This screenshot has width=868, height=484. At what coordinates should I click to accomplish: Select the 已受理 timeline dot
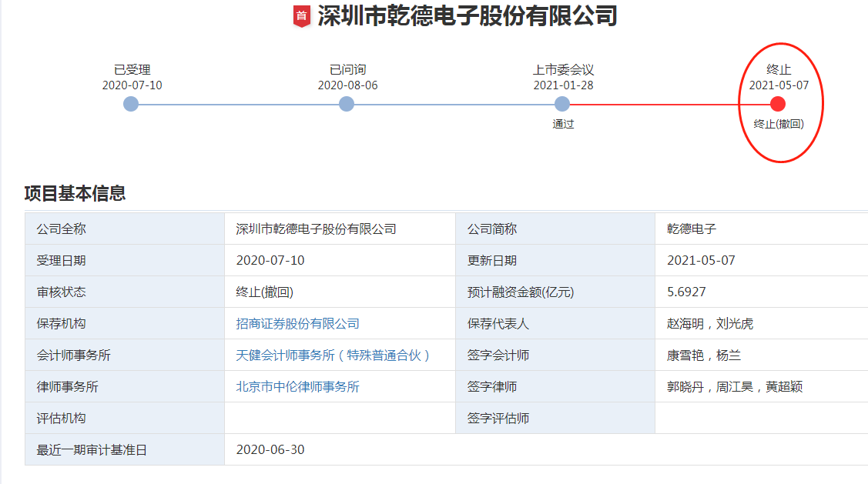(x=131, y=104)
